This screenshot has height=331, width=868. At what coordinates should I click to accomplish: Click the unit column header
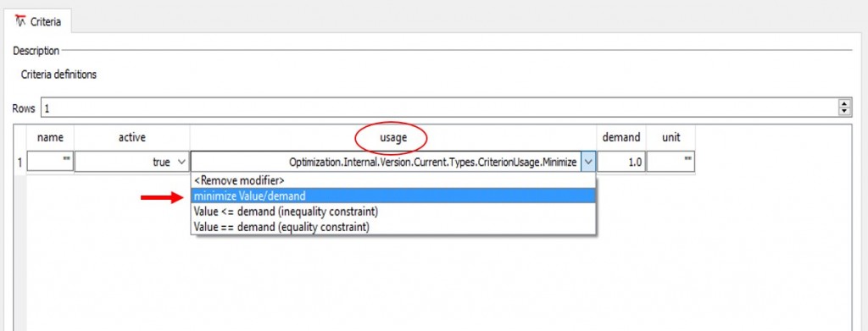671,138
